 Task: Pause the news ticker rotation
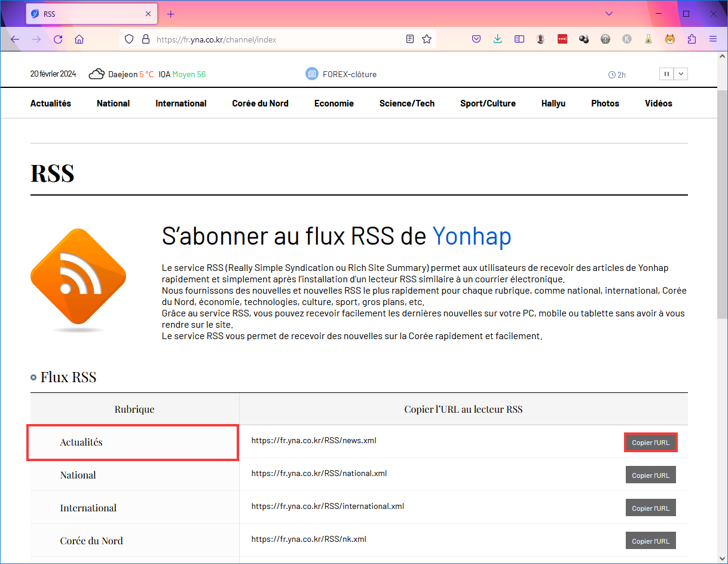click(x=666, y=74)
